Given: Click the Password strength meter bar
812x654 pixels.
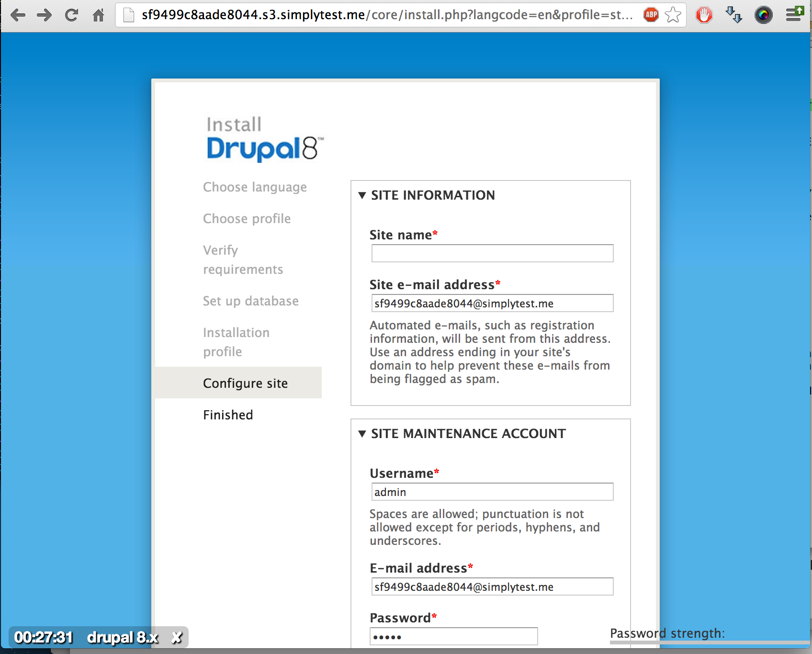Looking at the screenshot, I should click(x=710, y=643).
